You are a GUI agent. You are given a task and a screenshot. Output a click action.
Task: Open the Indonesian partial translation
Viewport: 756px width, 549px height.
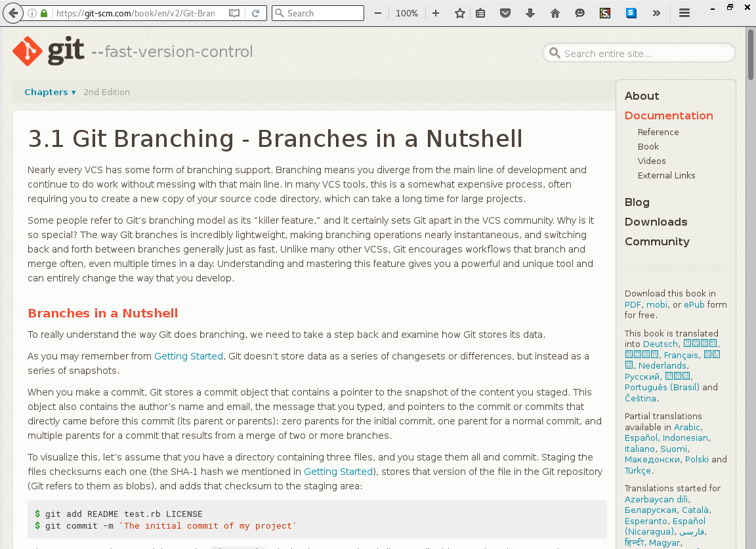[685, 438]
